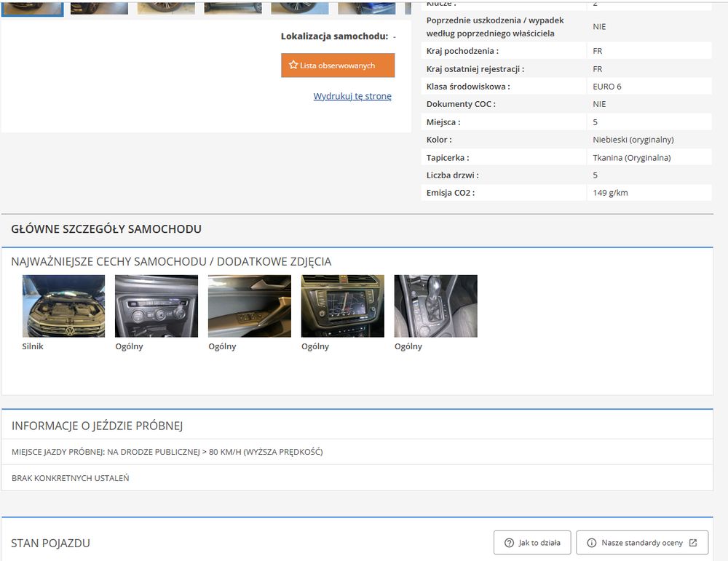Select the second gallery thumbnail in strip
The width and height of the screenshot is (728, 561).
(x=99, y=8)
